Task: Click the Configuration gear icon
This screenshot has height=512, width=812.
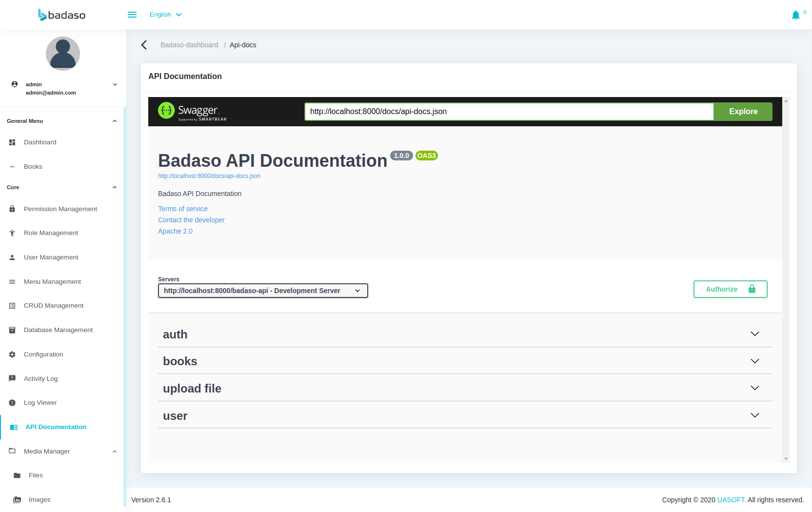Action: [x=12, y=354]
